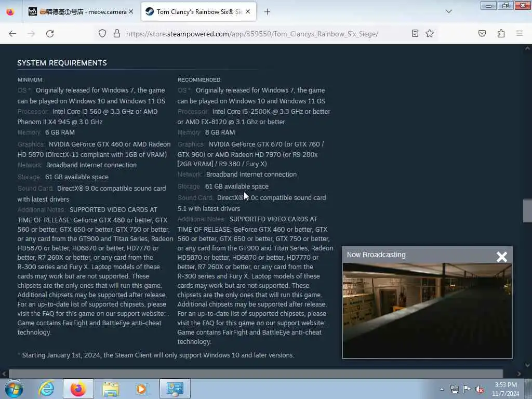
Task: Close the Now Broadcasting popup
Action: click(x=502, y=257)
